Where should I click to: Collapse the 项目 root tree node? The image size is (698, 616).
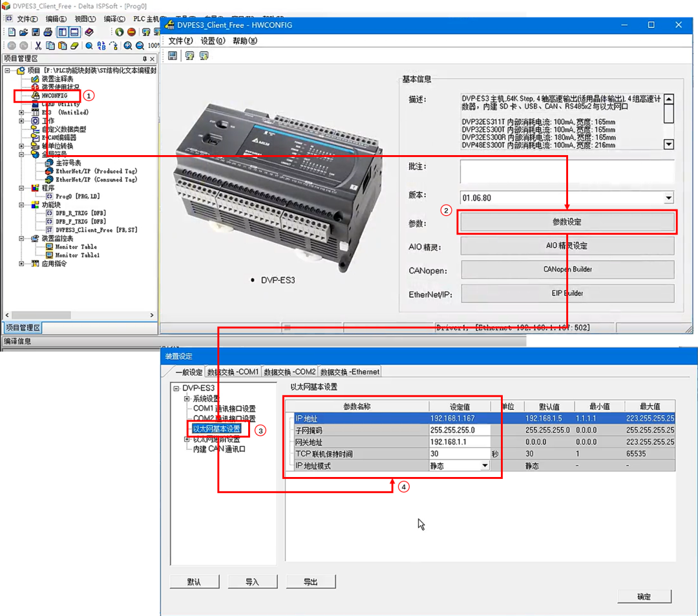pos(7,70)
